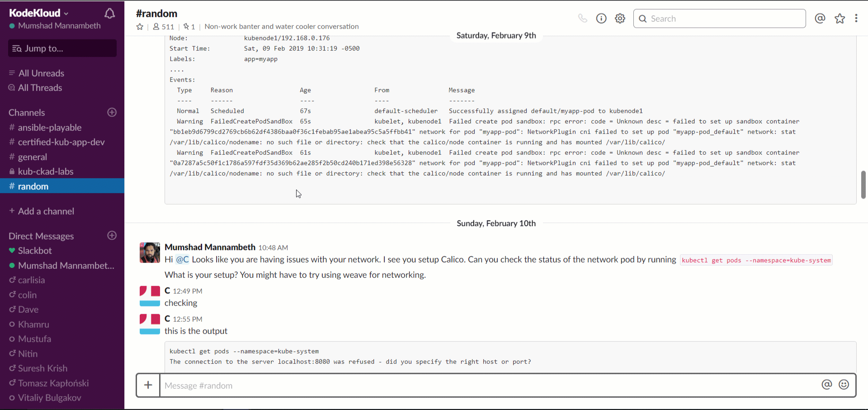Open Direct Messages heading
The width and height of the screenshot is (868, 410).
coord(41,236)
